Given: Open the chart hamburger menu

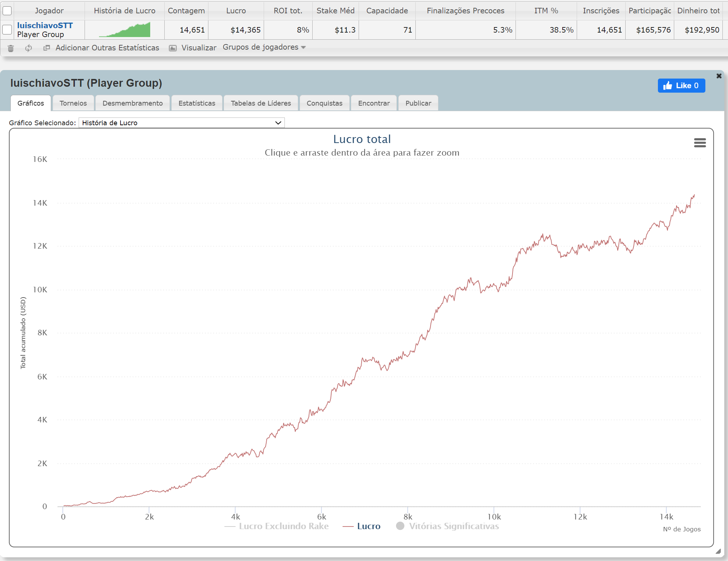Looking at the screenshot, I should 700,143.
